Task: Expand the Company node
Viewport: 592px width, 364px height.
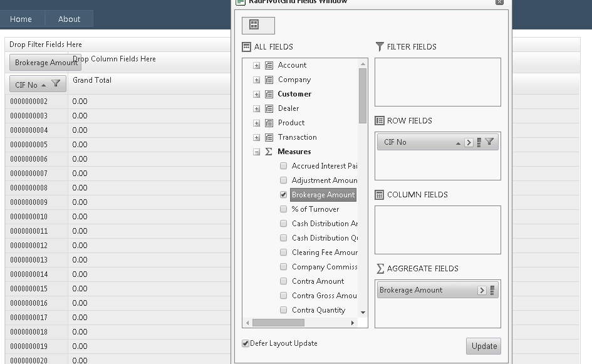Action: pos(256,80)
